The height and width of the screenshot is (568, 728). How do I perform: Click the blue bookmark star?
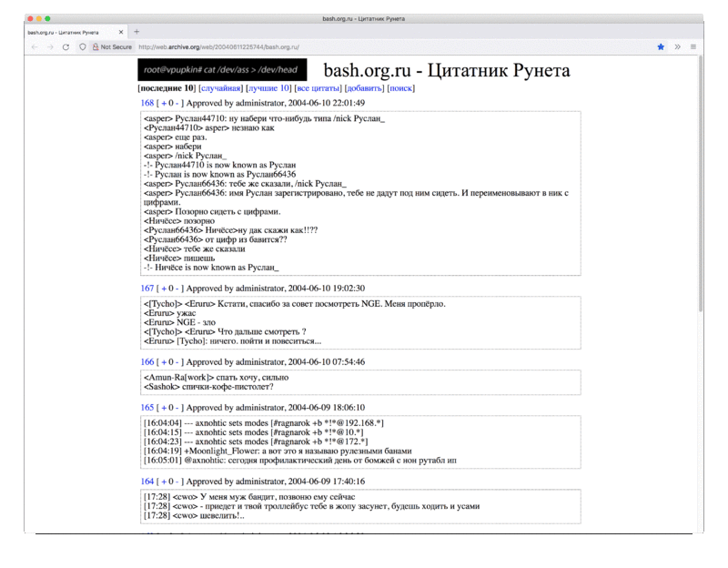click(661, 46)
